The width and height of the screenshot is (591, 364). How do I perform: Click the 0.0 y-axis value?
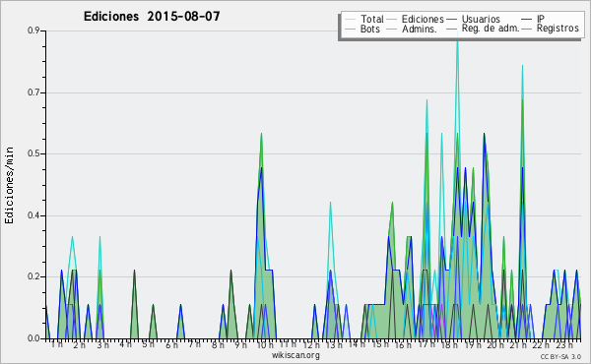33,338
